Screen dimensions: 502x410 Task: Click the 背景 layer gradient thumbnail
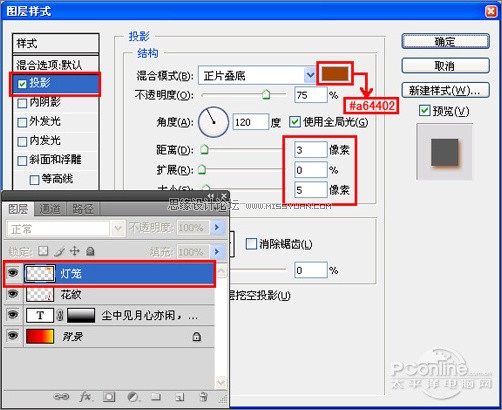(40, 337)
